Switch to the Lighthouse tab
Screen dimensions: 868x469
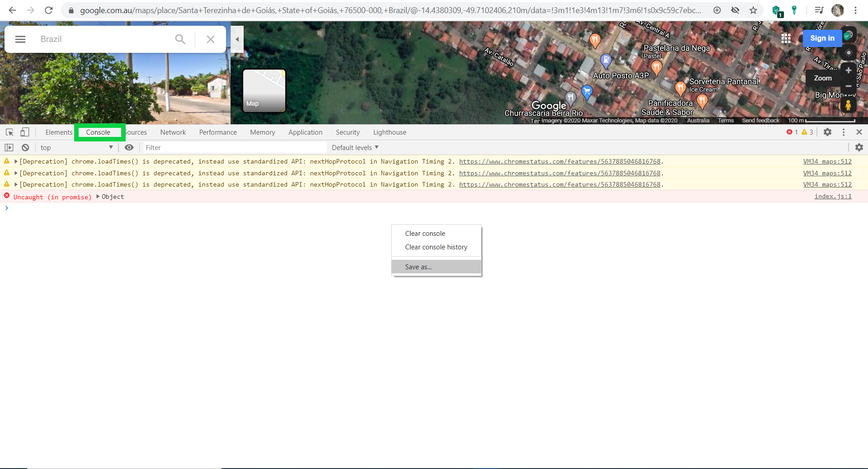[x=390, y=132]
